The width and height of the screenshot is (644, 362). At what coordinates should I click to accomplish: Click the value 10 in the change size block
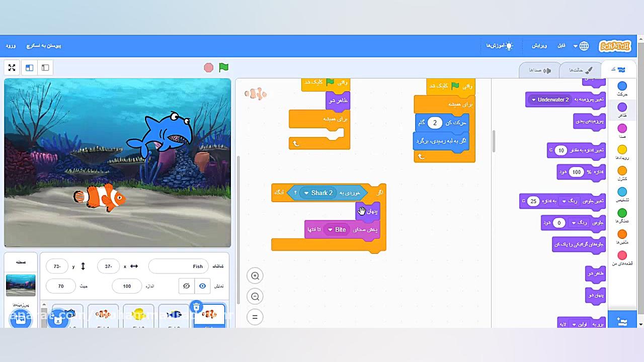(x=560, y=150)
